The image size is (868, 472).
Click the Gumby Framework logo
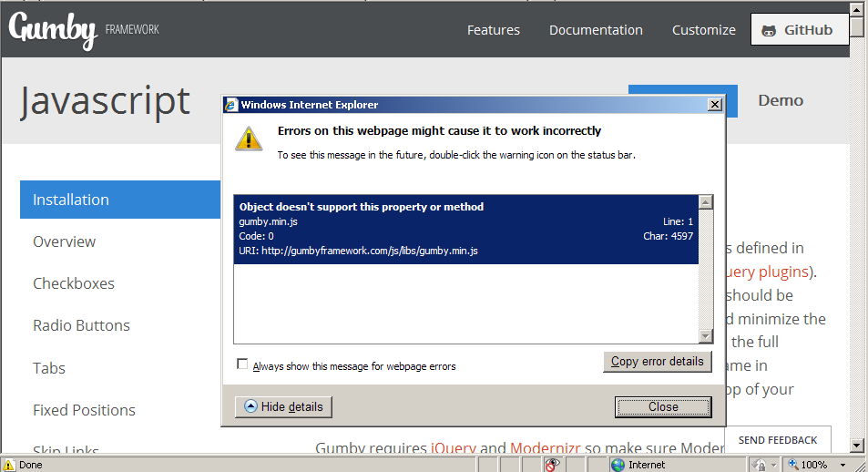[83, 30]
